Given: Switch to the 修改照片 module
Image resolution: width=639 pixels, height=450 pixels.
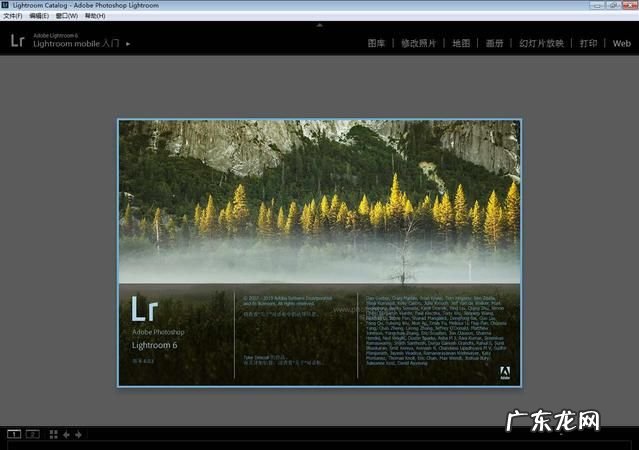Looking at the screenshot, I should tap(418, 43).
